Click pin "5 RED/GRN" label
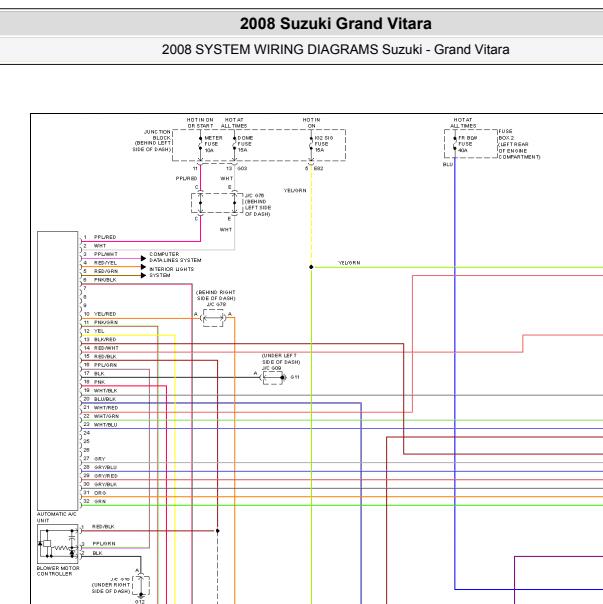 click(x=101, y=271)
